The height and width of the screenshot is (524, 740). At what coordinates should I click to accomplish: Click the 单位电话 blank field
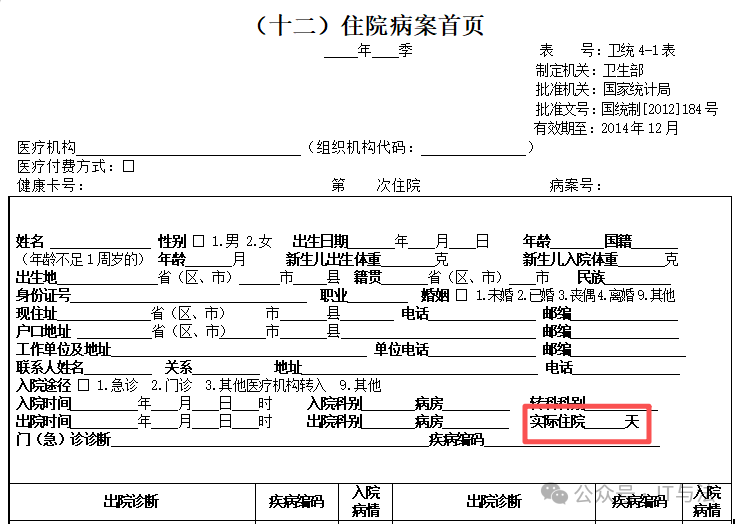coord(482,351)
